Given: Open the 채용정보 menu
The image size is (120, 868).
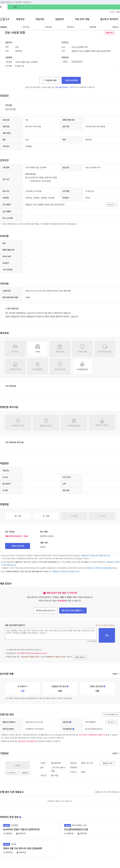Looking at the screenshot, I should 20,19.
